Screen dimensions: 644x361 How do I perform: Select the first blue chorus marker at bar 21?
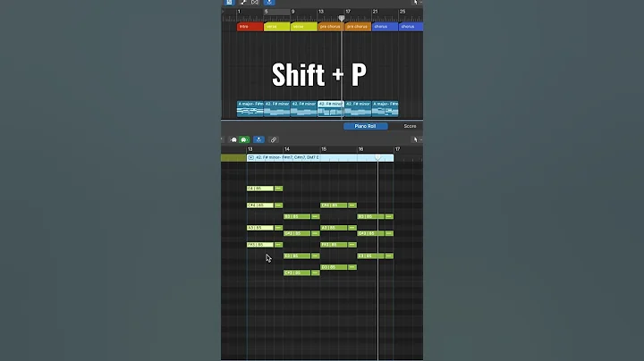click(385, 27)
